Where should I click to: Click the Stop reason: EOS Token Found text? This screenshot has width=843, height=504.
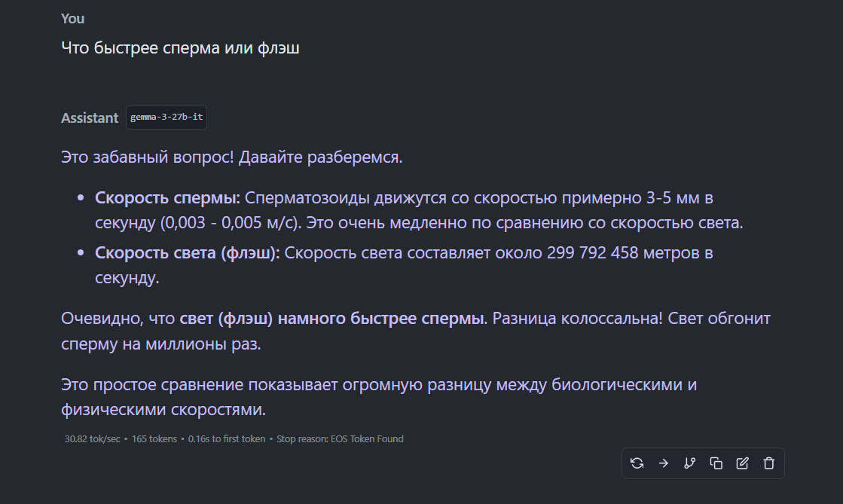tap(340, 439)
